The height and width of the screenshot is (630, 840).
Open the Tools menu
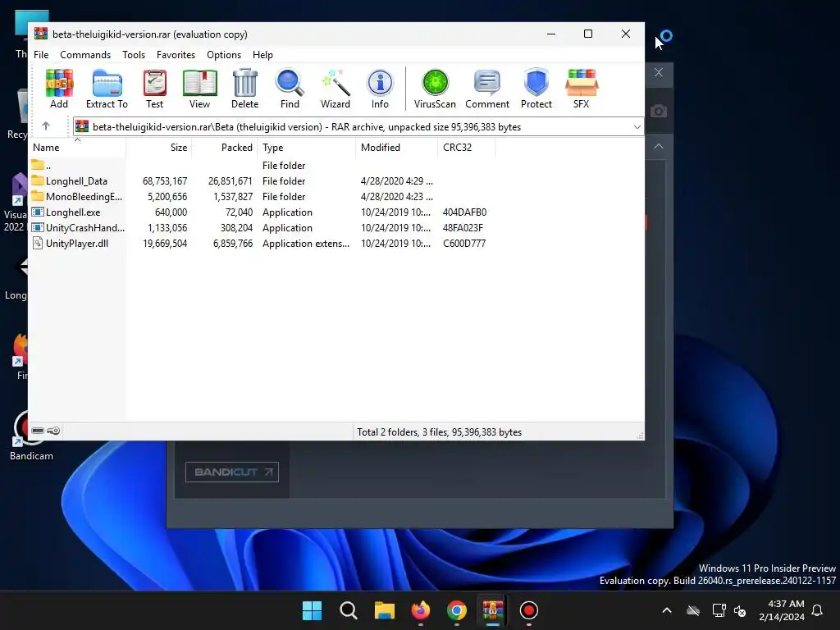[134, 55]
